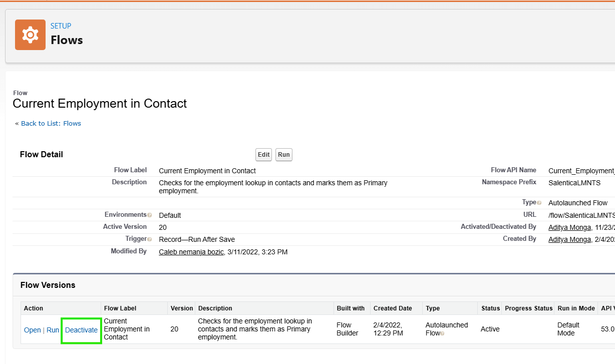Run version 20 from the Action column
The width and height of the screenshot is (615, 364).
click(53, 330)
